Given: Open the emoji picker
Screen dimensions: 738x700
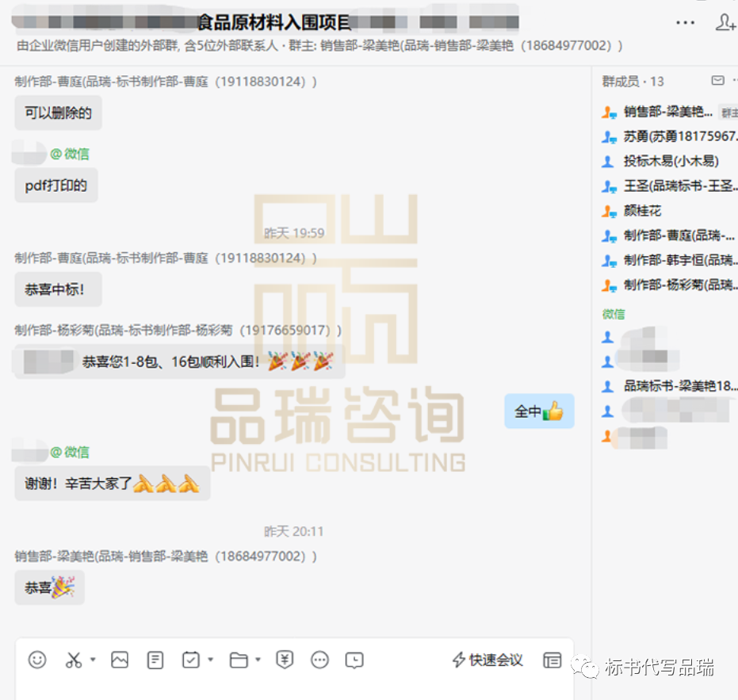Looking at the screenshot, I should (37, 660).
